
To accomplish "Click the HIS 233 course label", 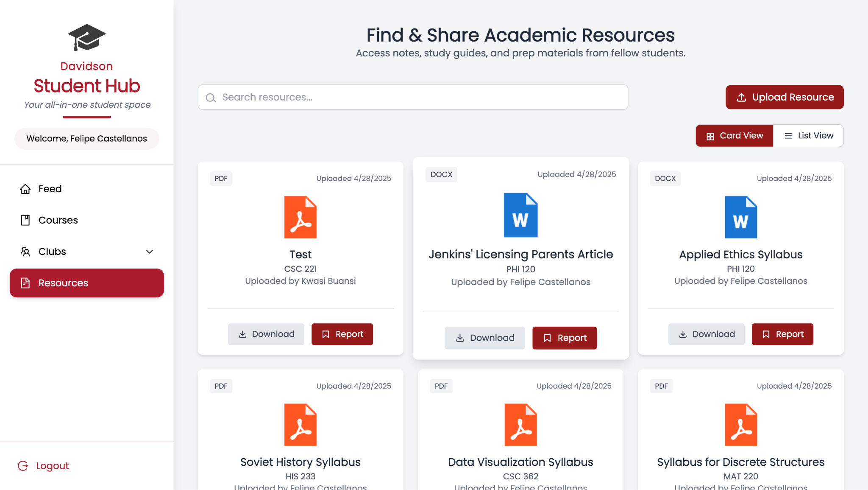I will point(300,476).
